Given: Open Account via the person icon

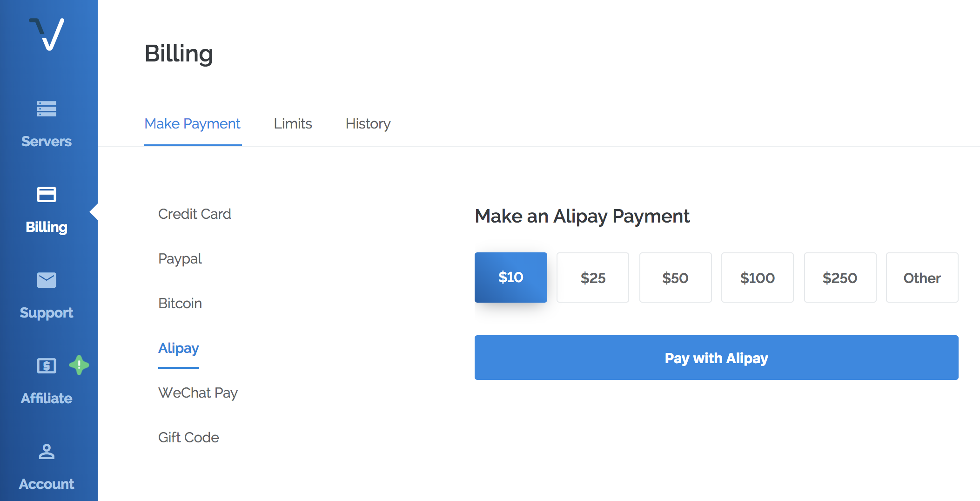Looking at the screenshot, I should tap(47, 452).
